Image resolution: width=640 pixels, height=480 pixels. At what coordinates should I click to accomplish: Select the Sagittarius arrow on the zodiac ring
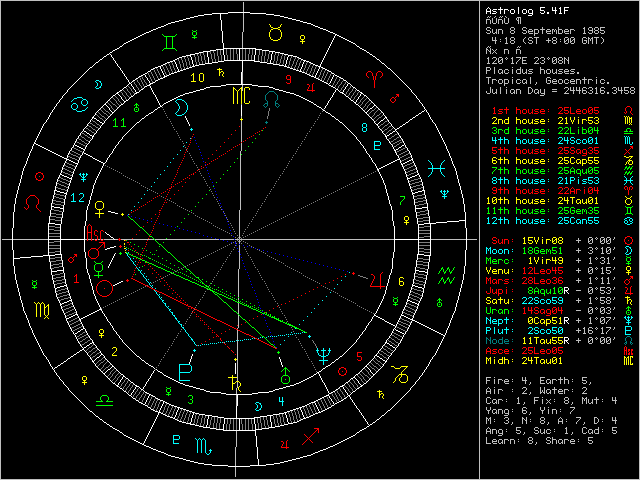coord(310,437)
